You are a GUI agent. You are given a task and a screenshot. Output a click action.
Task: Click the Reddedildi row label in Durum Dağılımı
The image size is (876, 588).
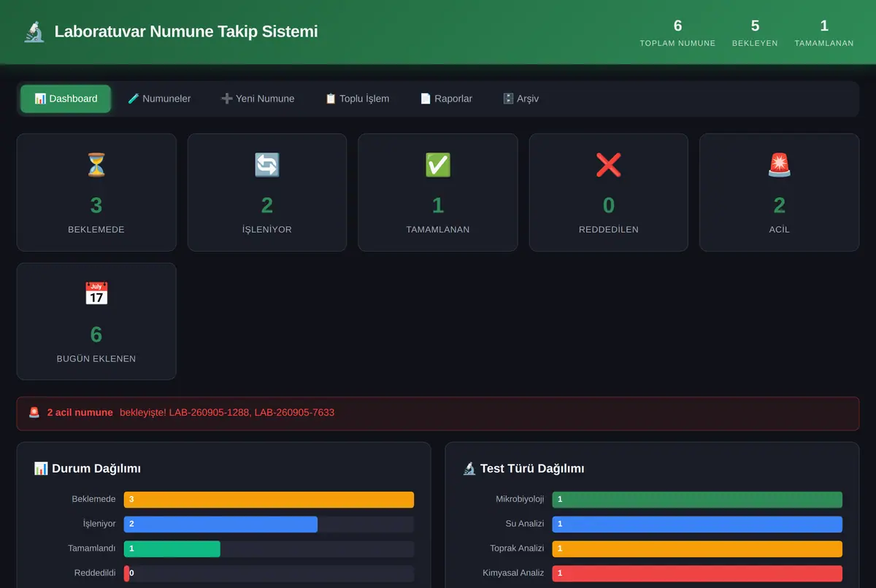point(95,573)
